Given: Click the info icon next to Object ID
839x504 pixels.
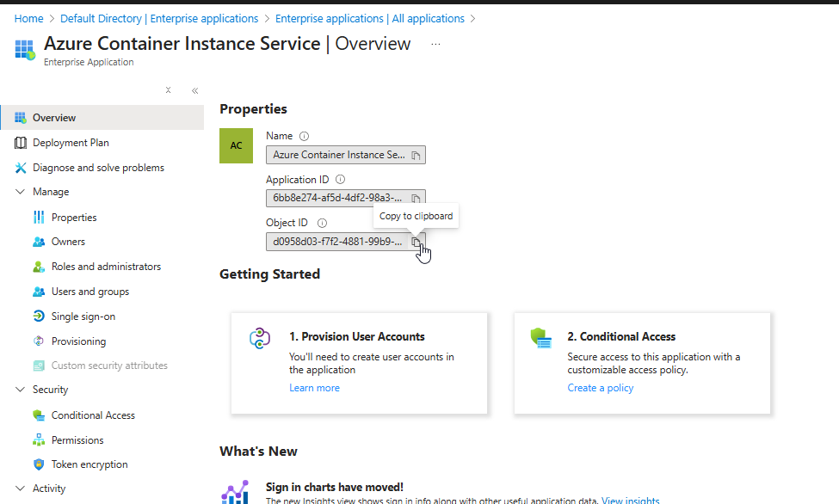Looking at the screenshot, I should click(x=322, y=223).
